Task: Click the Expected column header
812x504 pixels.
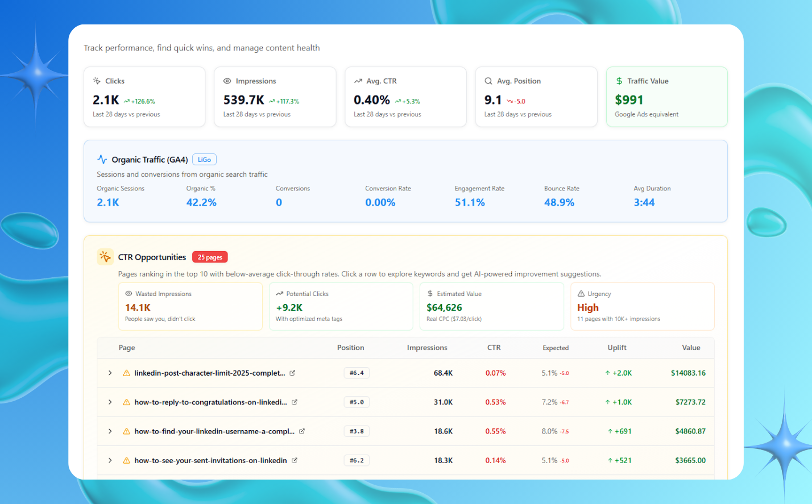Action: click(556, 348)
